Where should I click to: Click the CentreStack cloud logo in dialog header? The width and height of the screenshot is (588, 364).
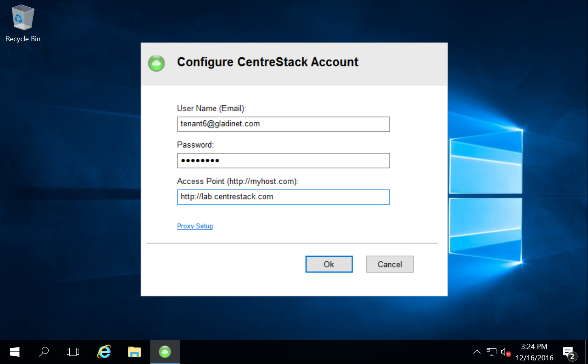click(156, 63)
